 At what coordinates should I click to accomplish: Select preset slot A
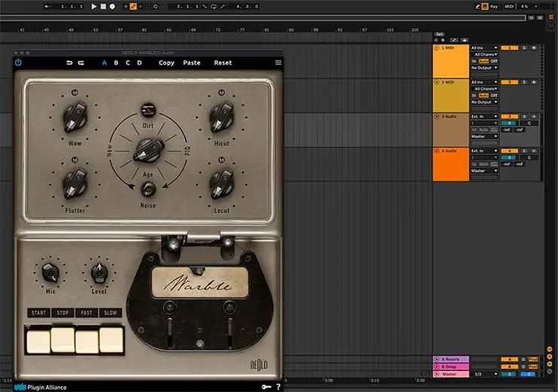[104, 63]
